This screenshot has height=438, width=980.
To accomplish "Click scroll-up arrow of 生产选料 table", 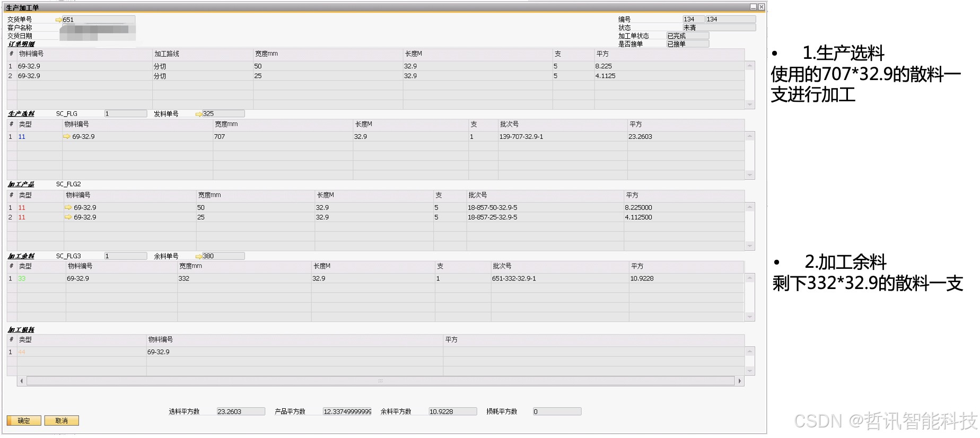I will click(x=750, y=136).
